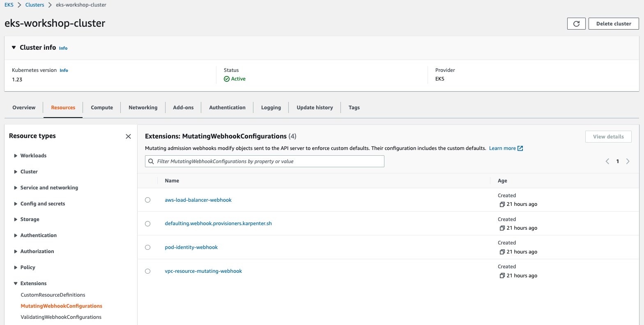Viewport: 644px width, 325px height.
Task: Go to next page with right chevron
Action: tap(628, 161)
